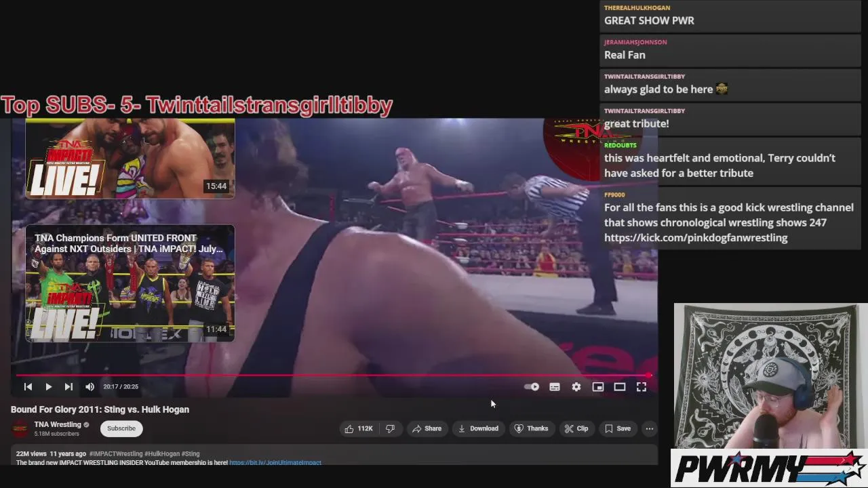This screenshot has height=488, width=868.
Task: Dislike the video with thumbs down icon
Action: pos(390,428)
